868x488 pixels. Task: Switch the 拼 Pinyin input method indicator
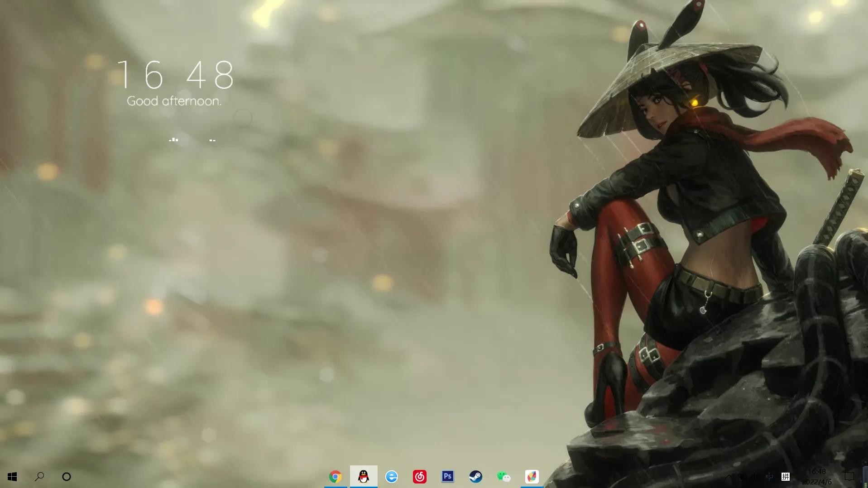tap(786, 477)
